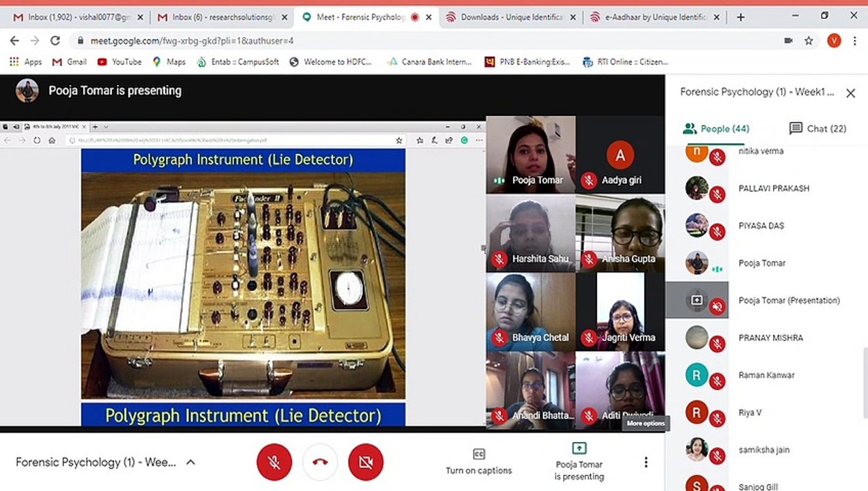The width and height of the screenshot is (868, 491).
Task: Open Maps bookmark
Action: tap(169, 62)
